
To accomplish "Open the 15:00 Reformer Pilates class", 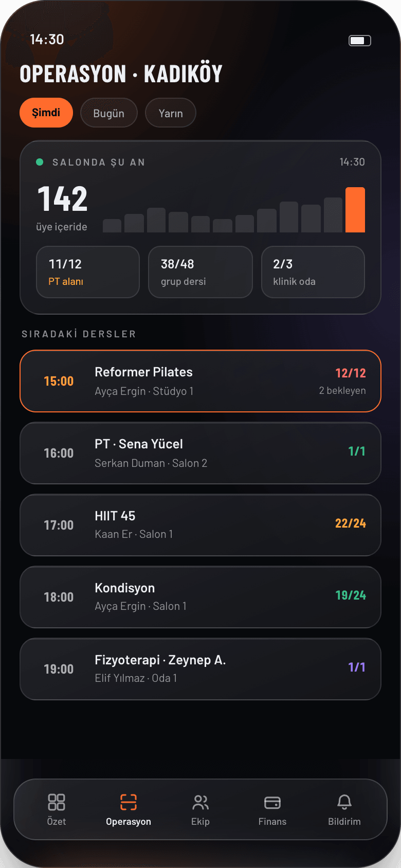I will (x=200, y=381).
